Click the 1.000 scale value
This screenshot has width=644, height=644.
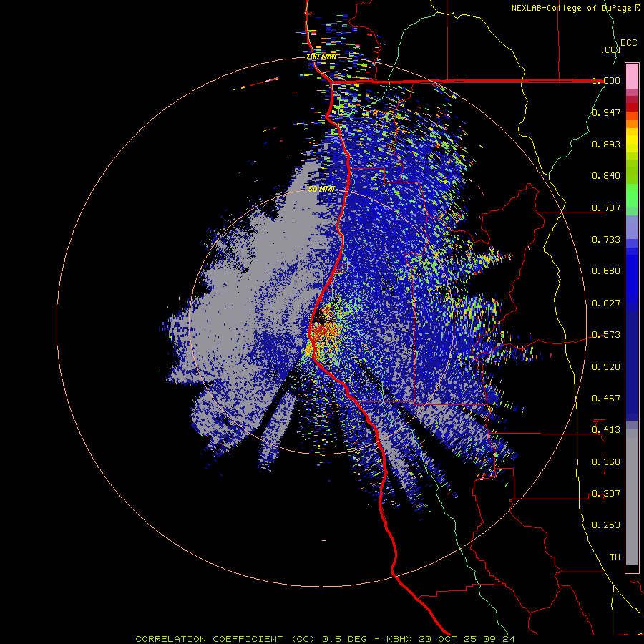pyautogui.click(x=606, y=80)
